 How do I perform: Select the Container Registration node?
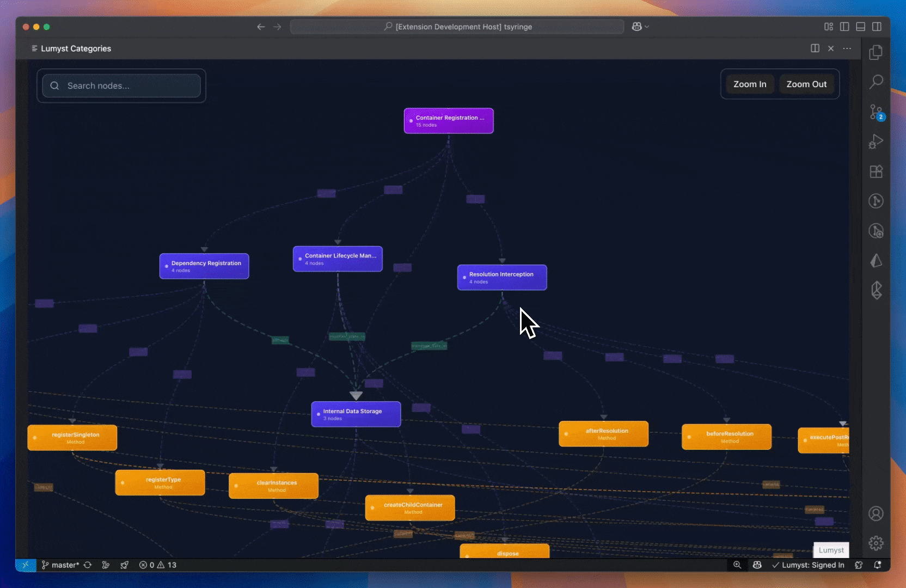(449, 121)
